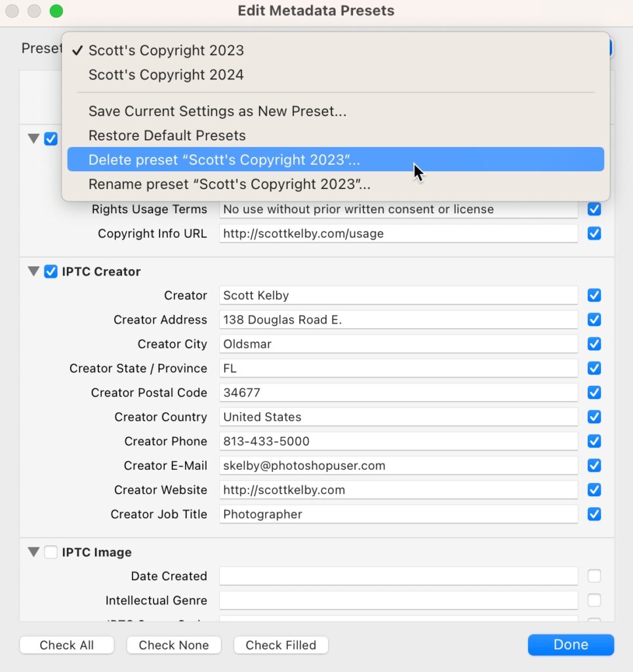Select Restore Default Presets
The height and width of the screenshot is (672, 633).
pos(335,135)
